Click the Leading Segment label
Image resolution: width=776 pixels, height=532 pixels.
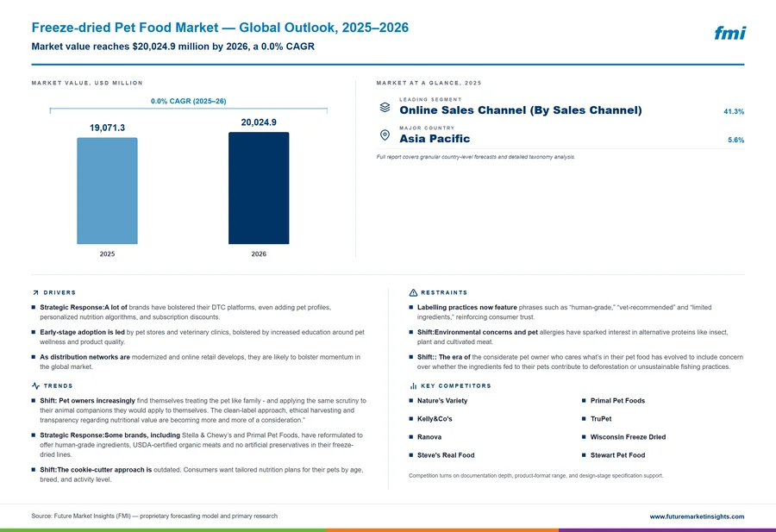(x=430, y=99)
